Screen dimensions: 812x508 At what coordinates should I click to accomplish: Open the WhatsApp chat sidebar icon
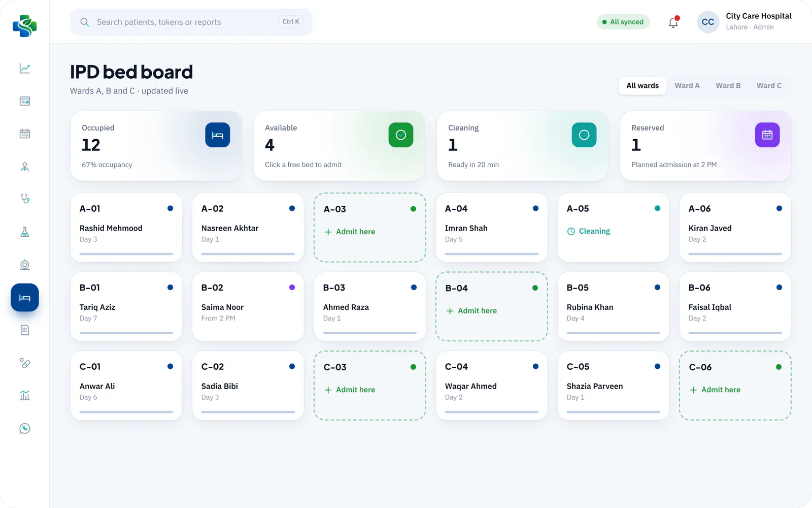coord(24,428)
